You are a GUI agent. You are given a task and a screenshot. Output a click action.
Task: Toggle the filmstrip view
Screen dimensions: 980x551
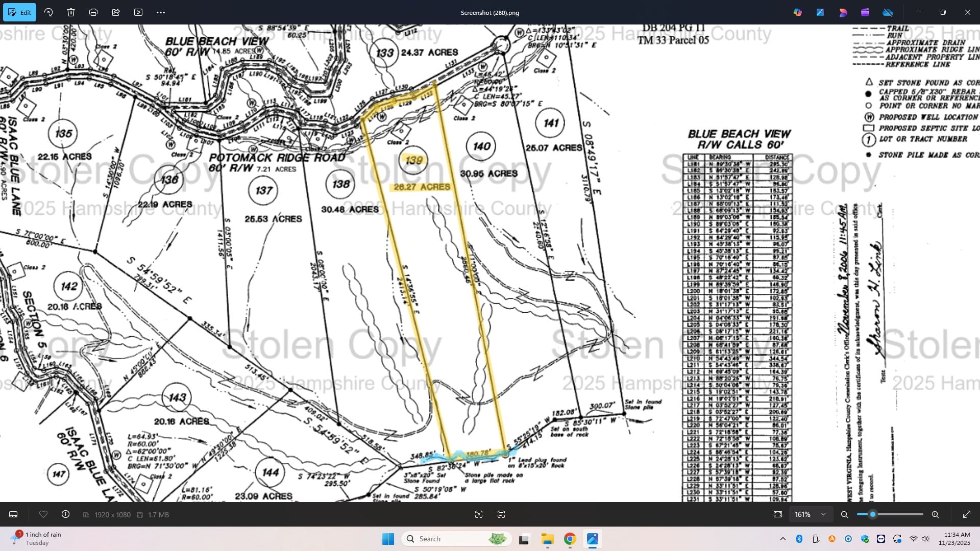point(14,514)
